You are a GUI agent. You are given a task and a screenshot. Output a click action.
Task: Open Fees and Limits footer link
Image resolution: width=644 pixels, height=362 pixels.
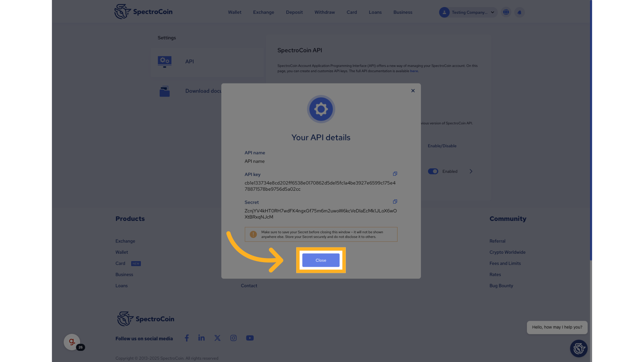[505, 263]
